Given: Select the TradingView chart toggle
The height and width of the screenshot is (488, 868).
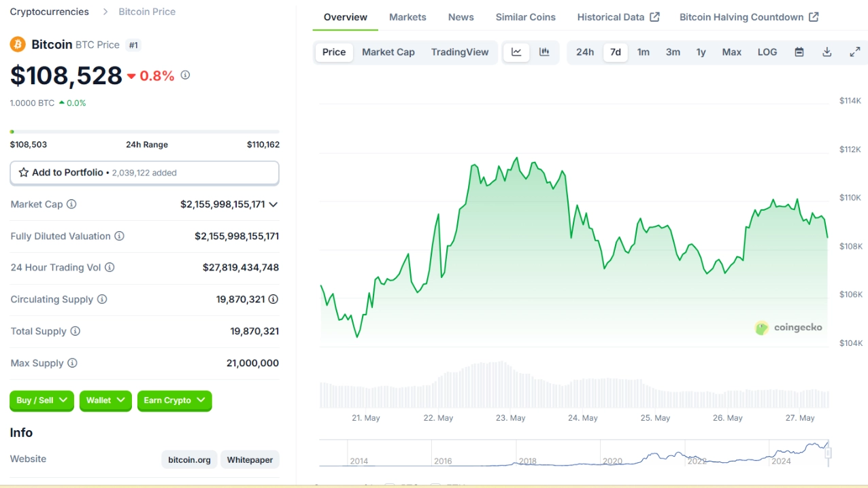Looking at the screenshot, I should [460, 52].
